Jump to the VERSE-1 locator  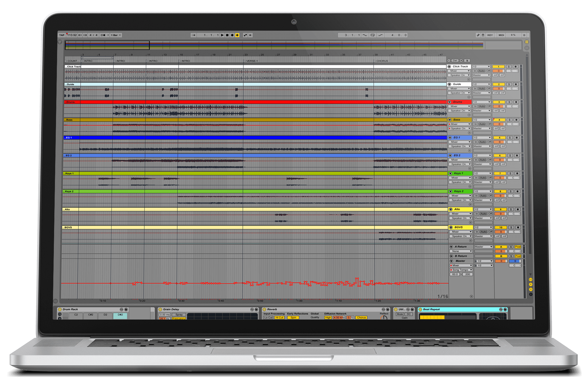pos(250,61)
